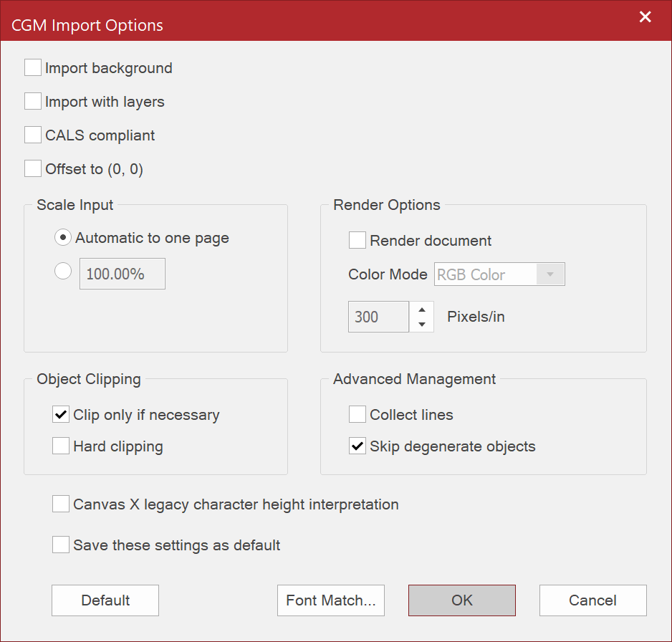Click the 100.00% scale input field

click(x=122, y=274)
